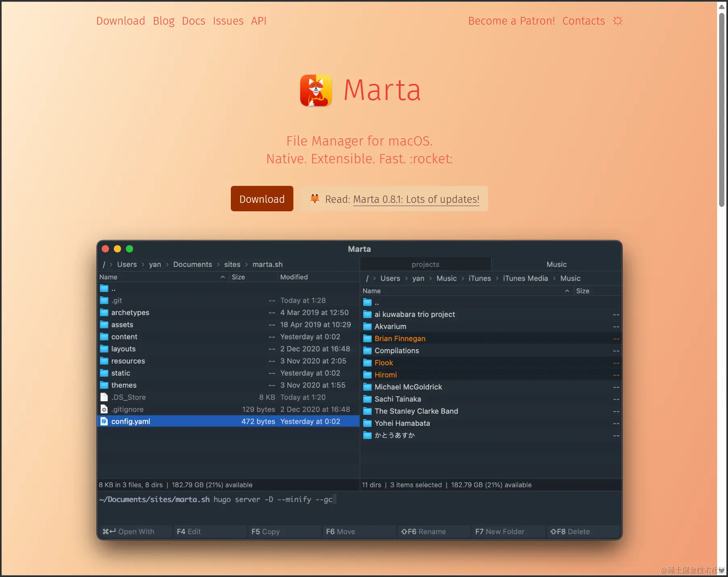Viewport: 728px width, 577px height.
Task: Click the F4 Edit button
Action: coord(209,531)
